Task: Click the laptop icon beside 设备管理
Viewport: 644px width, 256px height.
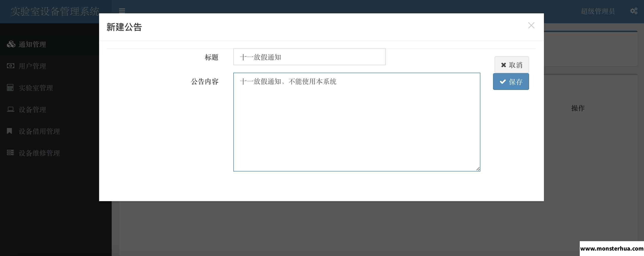Action: [x=10, y=109]
